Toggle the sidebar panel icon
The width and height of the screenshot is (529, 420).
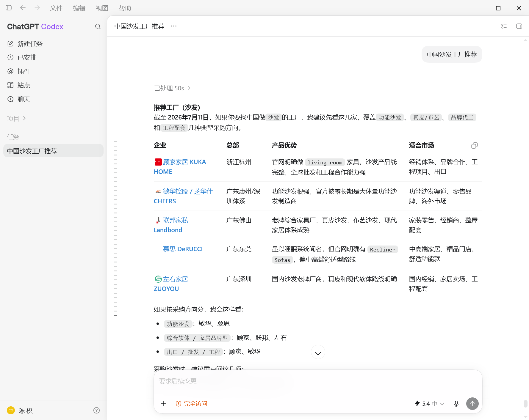point(9,8)
